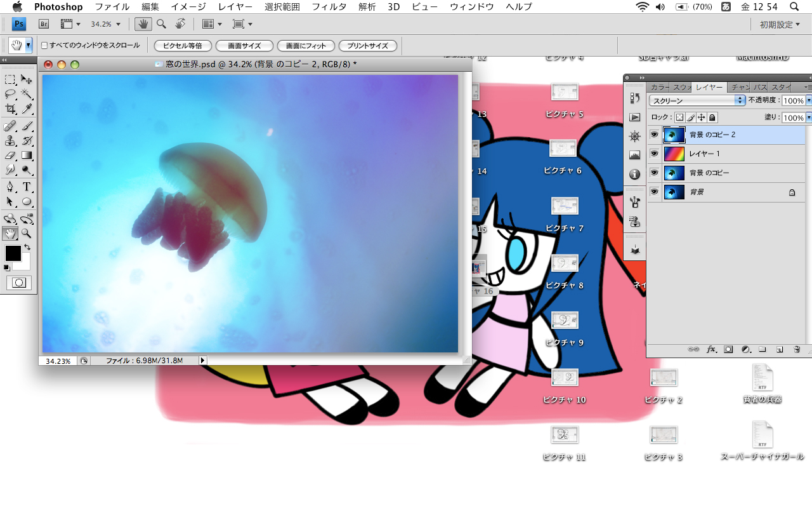The width and height of the screenshot is (812, 508).
Task: Open the 初期設定 workspace switcher
Action: (780, 24)
